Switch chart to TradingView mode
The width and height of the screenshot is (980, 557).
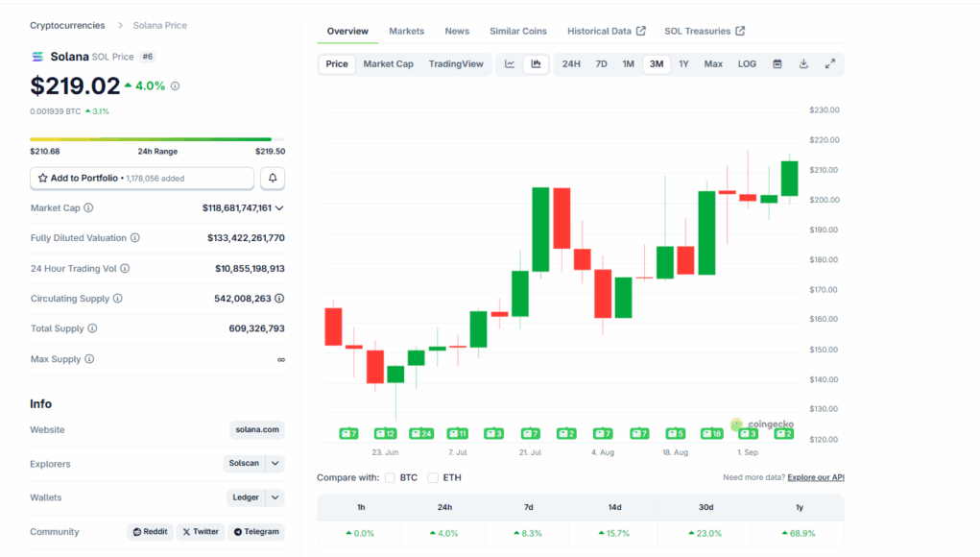tap(456, 64)
